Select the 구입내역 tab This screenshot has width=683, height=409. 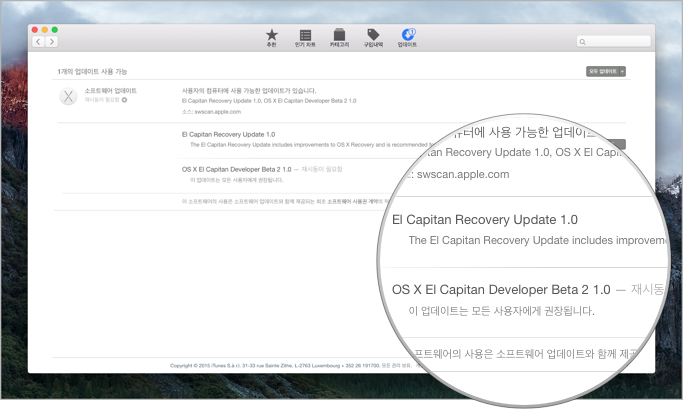(x=373, y=38)
